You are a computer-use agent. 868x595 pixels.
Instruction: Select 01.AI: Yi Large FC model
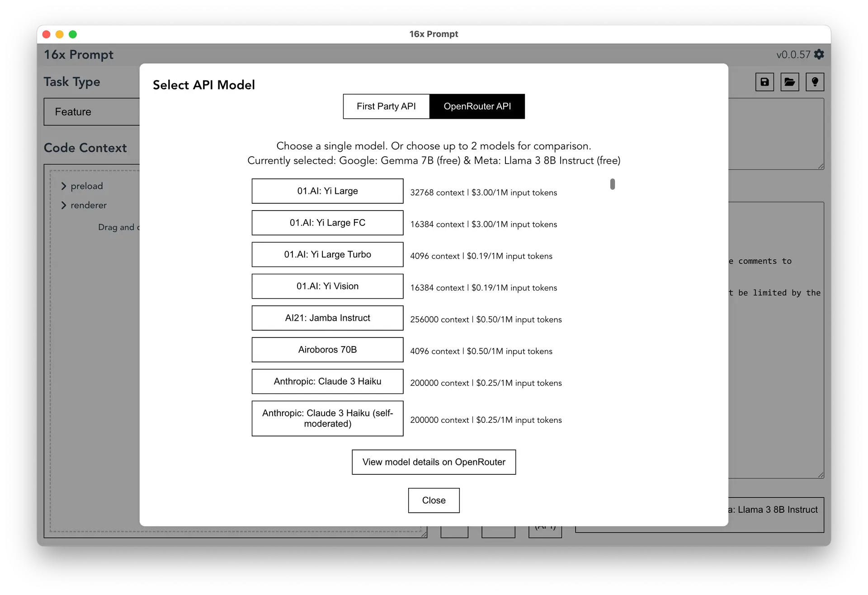click(326, 223)
